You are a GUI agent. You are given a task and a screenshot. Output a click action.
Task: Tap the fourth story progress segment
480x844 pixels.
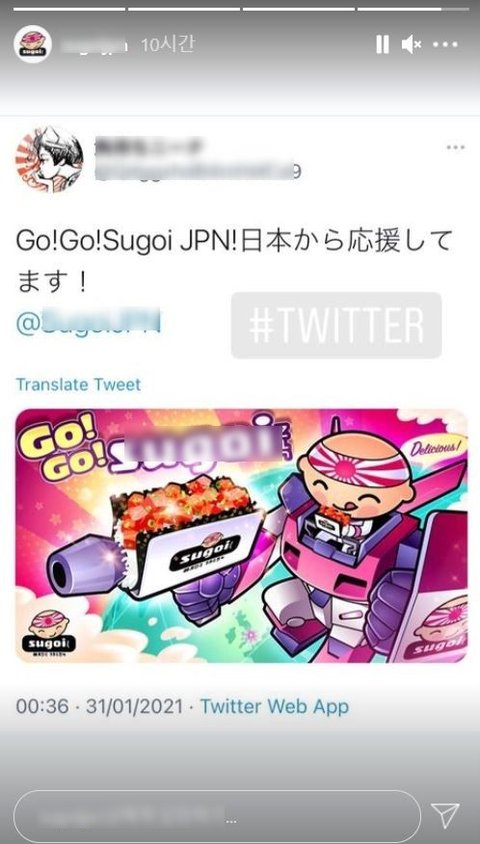pos(413,9)
